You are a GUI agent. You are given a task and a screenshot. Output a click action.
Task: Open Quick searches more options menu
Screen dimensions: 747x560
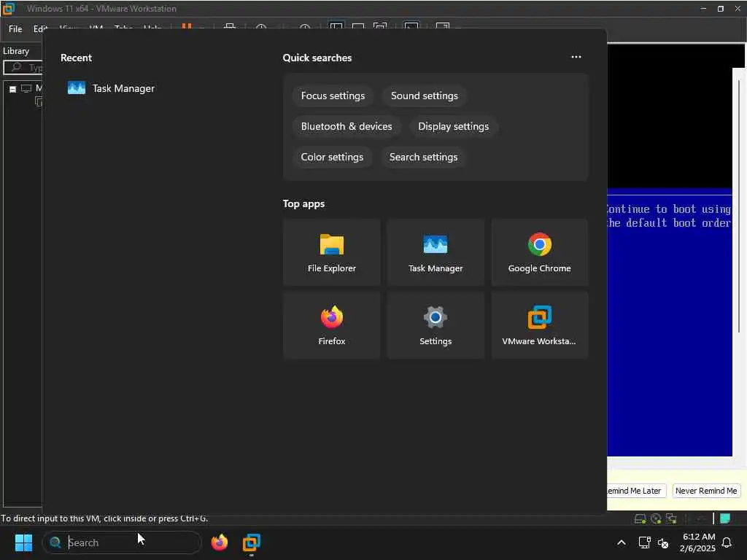tap(576, 57)
